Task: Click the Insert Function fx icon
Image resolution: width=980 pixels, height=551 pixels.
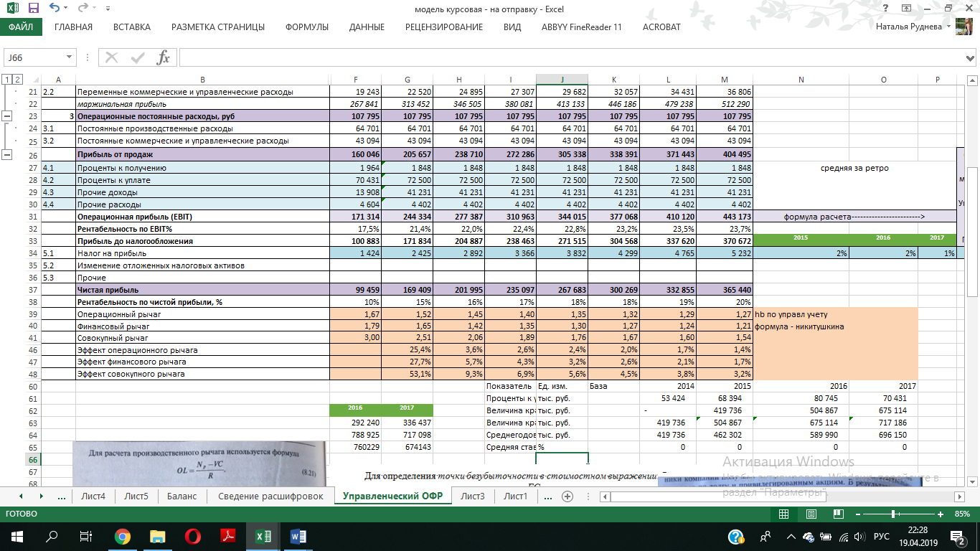Action: (x=163, y=57)
